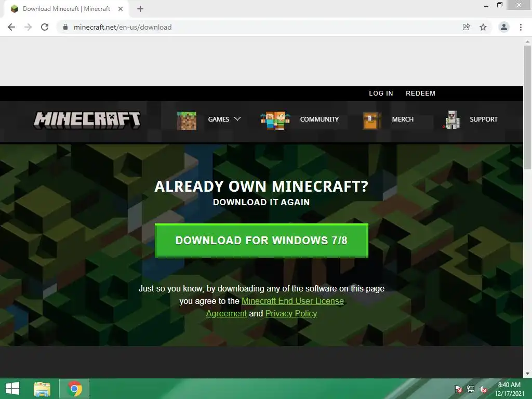Click the Minecraft logo in the header
This screenshot has height=399, width=532.
point(87,120)
